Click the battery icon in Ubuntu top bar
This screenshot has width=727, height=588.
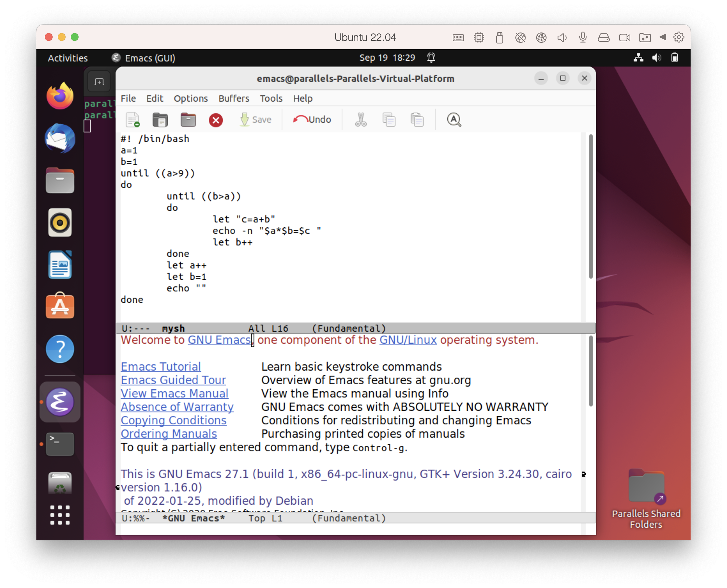tap(674, 57)
